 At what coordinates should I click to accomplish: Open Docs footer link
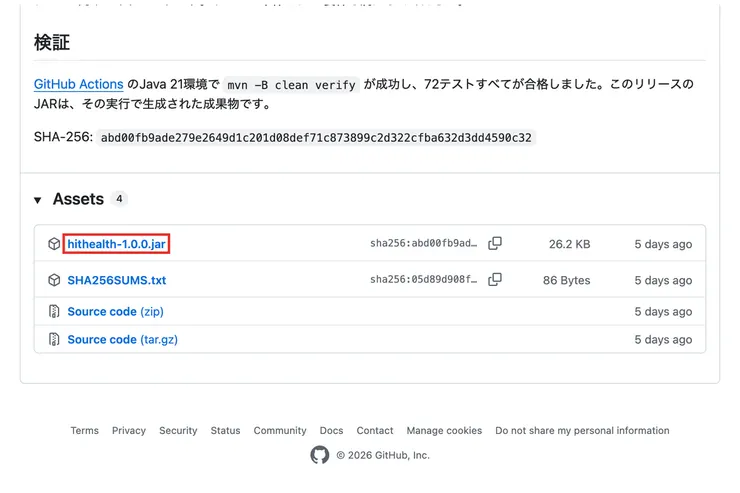pyautogui.click(x=331, y=430)
